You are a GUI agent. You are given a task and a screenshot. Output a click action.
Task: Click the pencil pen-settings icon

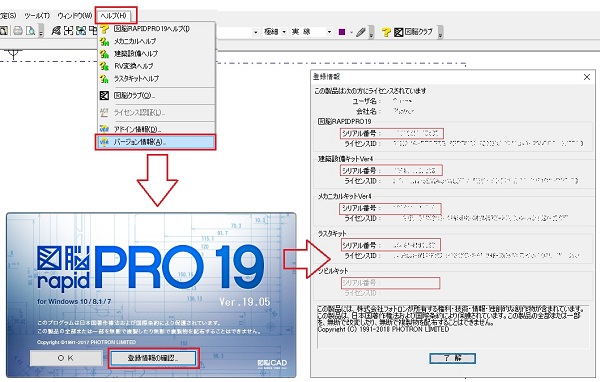(x=360, y=32)
